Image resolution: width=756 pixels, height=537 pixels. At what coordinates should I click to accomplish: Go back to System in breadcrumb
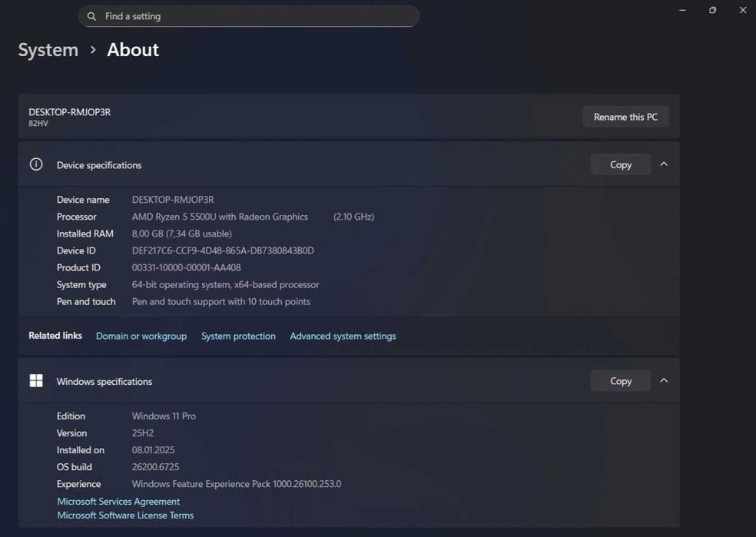[48, 50]
